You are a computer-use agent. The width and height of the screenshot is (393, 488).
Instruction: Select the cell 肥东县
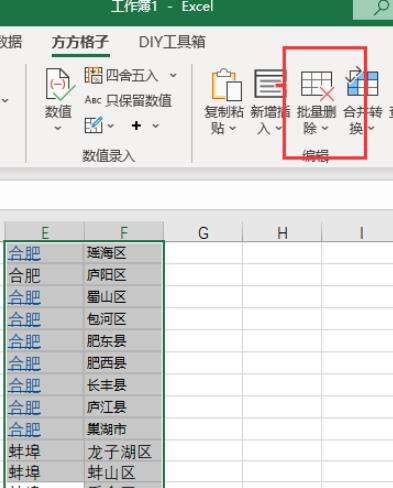(x=124, y=341)
